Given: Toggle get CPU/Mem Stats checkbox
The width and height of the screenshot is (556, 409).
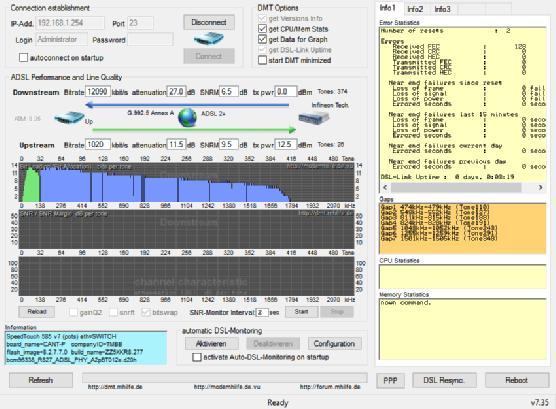Looking at the screenshot, I should pos(262,29).
